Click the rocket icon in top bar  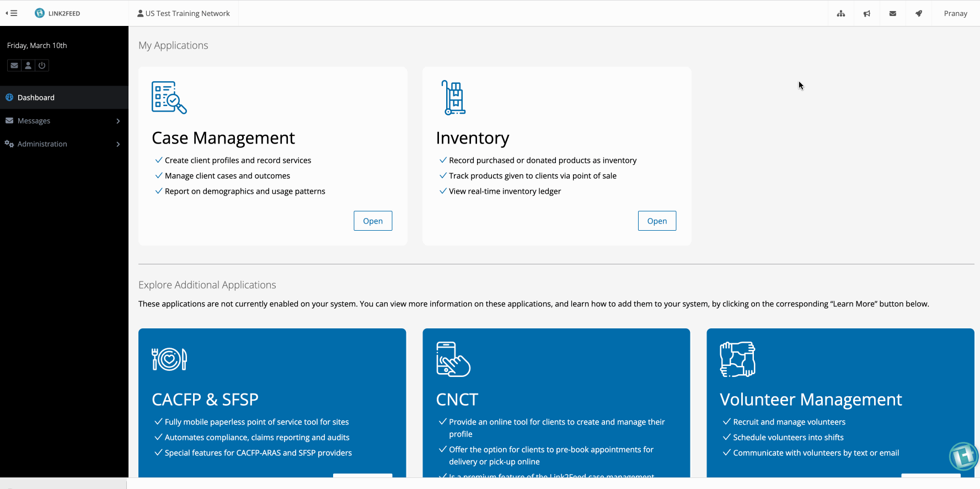tap(918, 13)
